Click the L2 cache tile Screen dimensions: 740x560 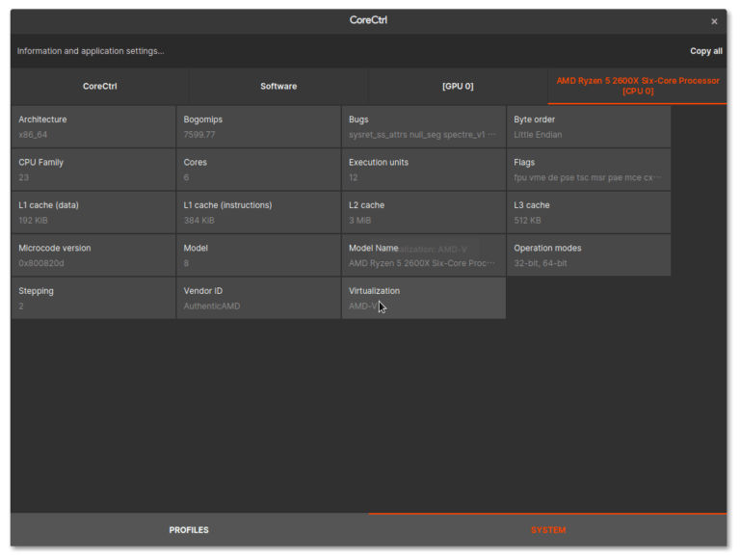pos(423,212)
